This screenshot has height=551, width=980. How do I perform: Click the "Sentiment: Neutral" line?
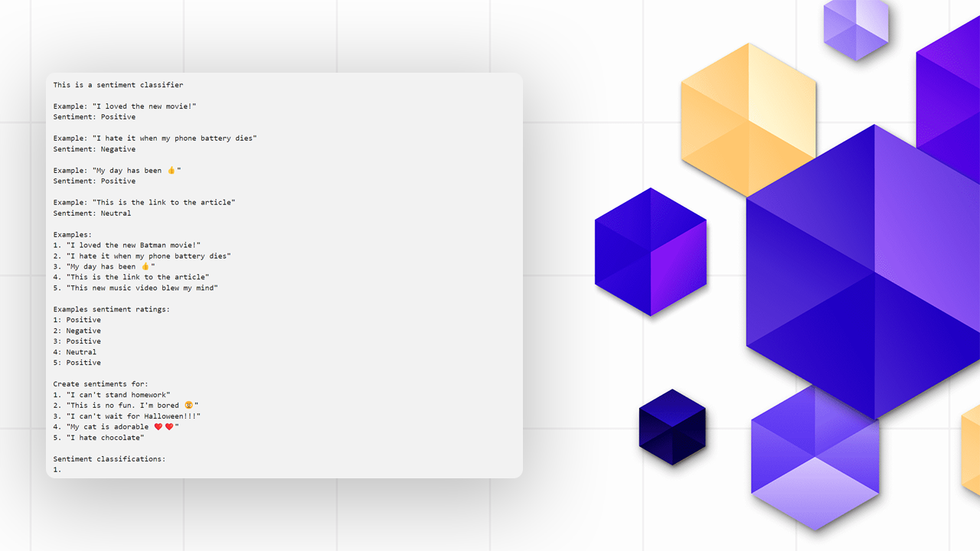92,214
